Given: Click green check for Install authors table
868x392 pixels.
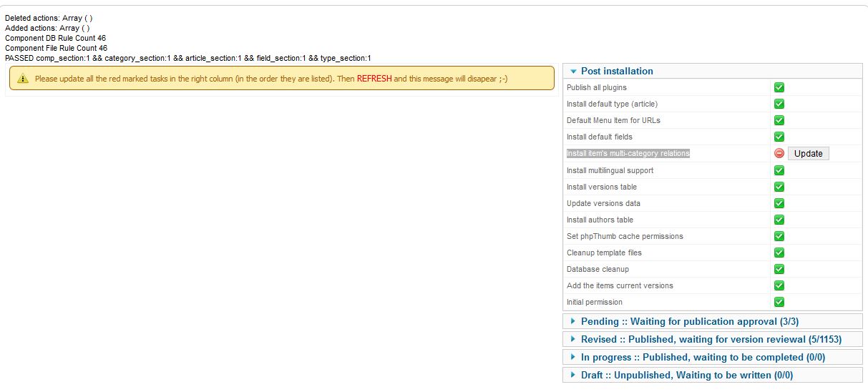Looking at the screenshot, I should [779, 220].
